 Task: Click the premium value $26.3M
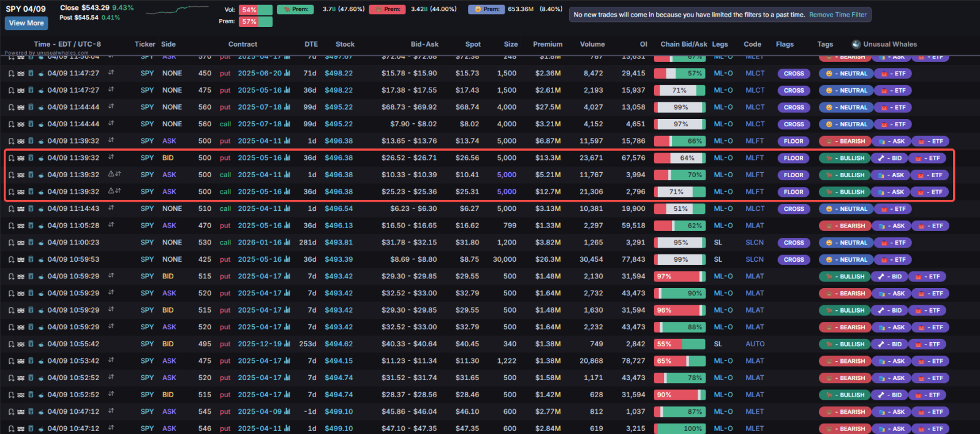[x=548, y=260]
